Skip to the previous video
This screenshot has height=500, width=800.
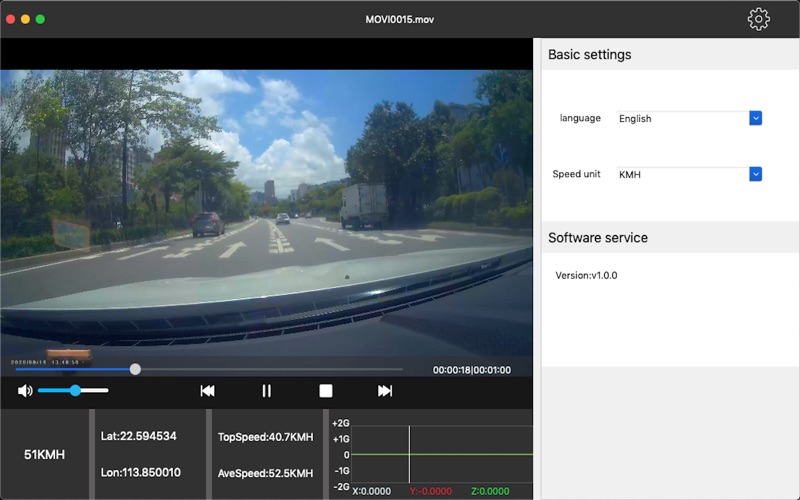click(x=207, y=391)
